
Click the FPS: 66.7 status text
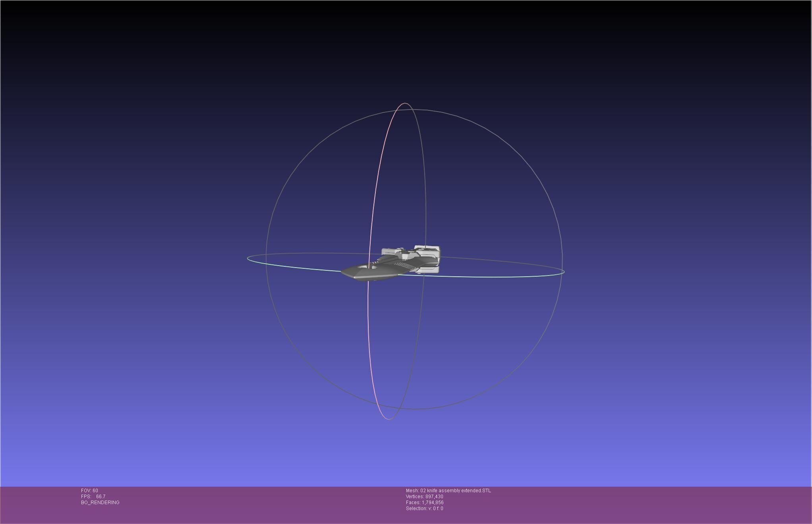(93, 497)
